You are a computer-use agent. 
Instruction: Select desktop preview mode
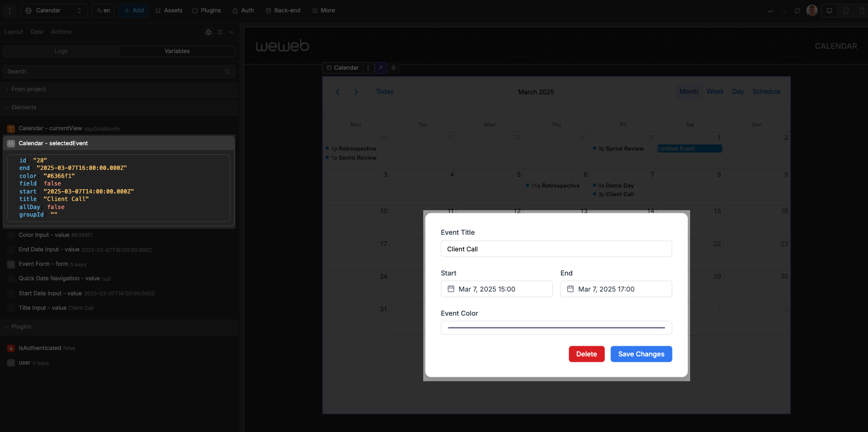coord(829,11)
